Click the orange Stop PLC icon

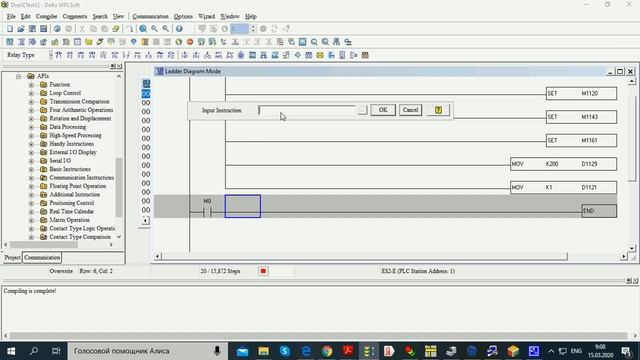pyautogui.click(x=190, y=42)
